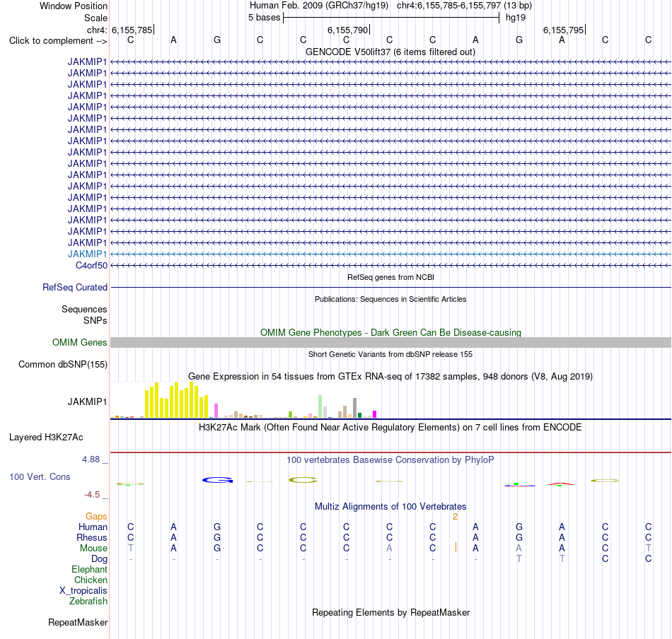Open 'Short Genetic Variants from dbSNP release 155'
The height and width of the screenshot is (639, 672).
[390, 354]
